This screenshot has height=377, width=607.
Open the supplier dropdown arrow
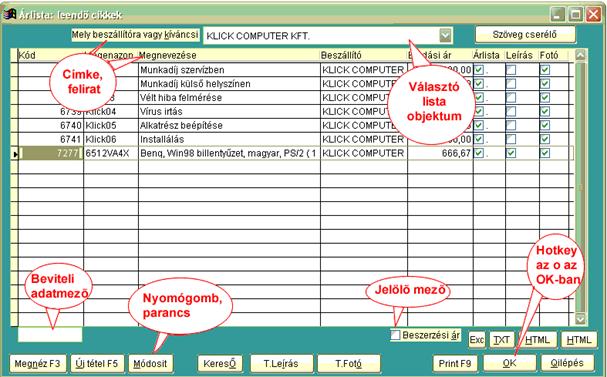pyautogui.click(x=446, y=36)
